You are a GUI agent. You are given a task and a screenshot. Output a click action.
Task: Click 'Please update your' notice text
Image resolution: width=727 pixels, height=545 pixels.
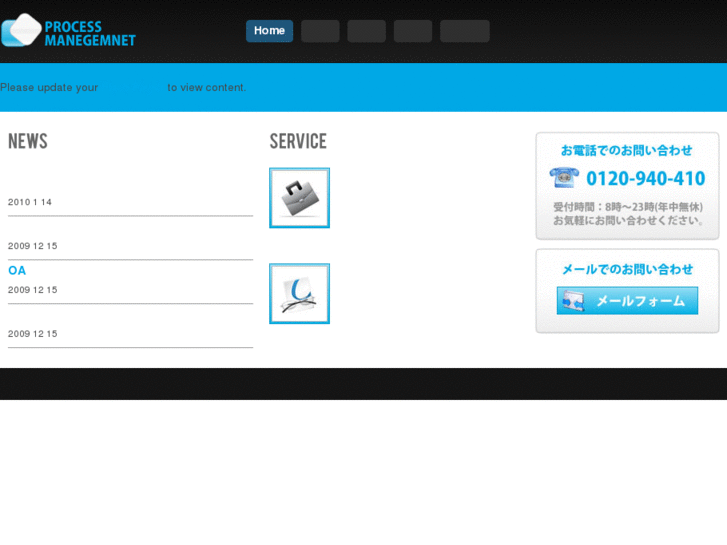pyautogui.click(x=49, y=88)
